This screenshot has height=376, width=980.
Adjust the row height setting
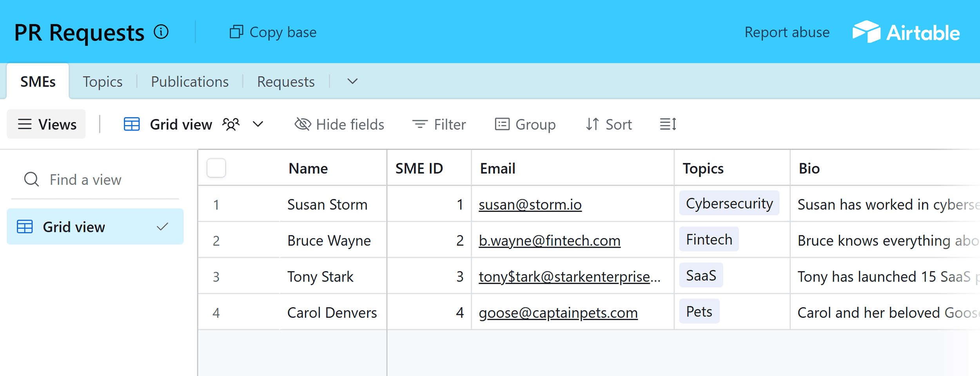coord(667,124)
